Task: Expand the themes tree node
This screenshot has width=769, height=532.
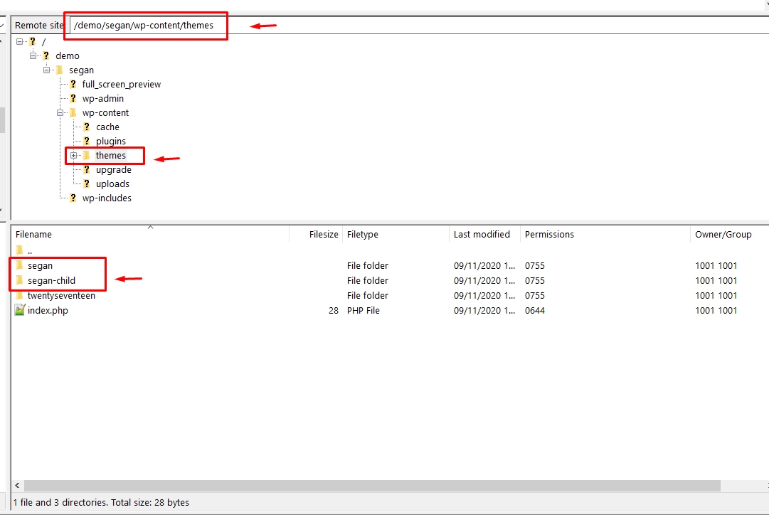Action: click(x=74, y=155)
